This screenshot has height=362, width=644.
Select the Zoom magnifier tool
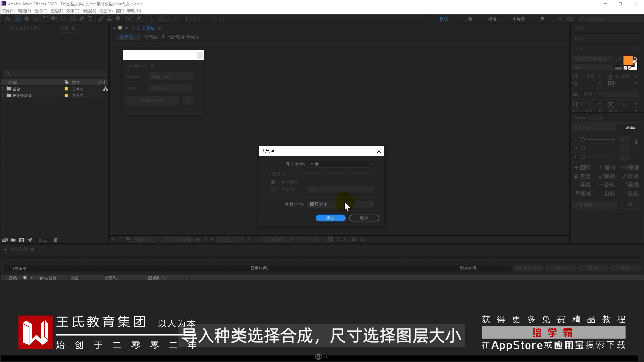[x=35, y=19]
